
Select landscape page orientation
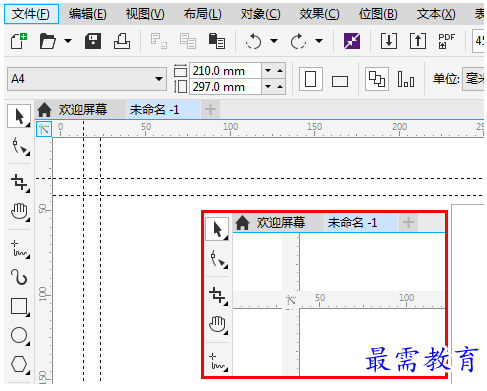click(340, 81)
